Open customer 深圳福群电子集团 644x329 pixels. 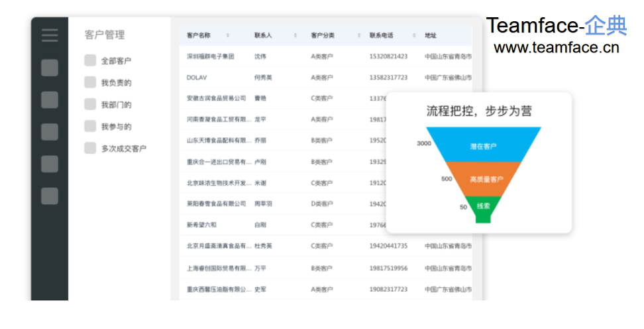click(x=210, y=56)
